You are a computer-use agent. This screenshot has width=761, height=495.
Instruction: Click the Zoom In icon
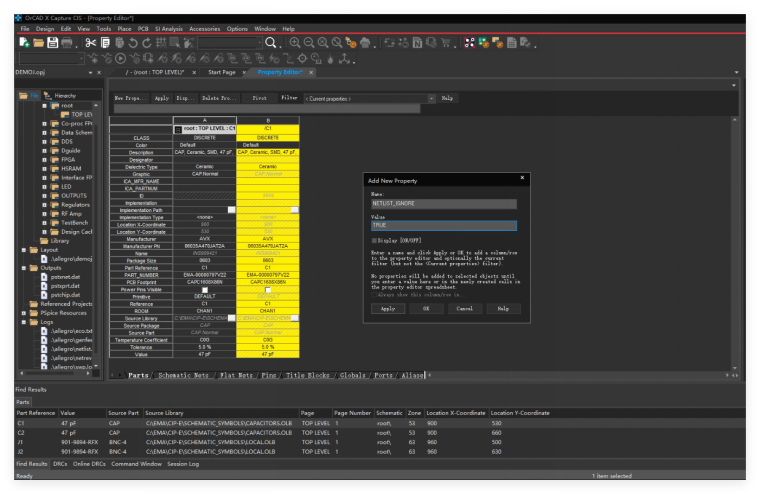(295, 43)
